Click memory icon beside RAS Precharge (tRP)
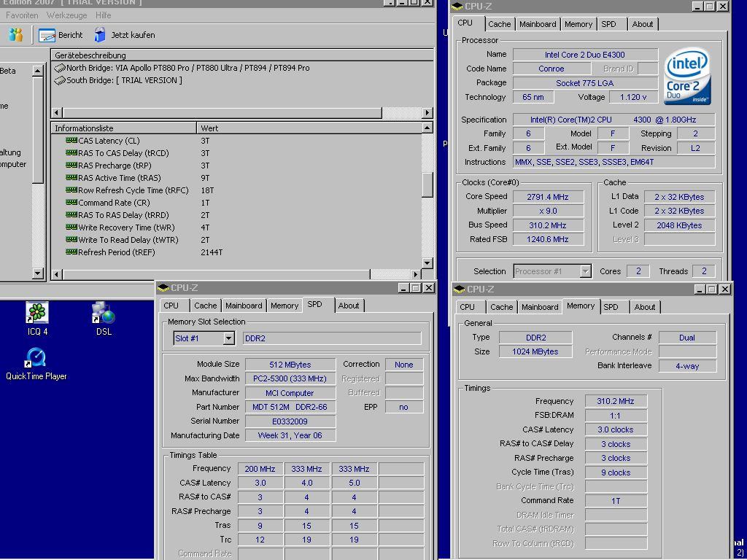747x560 pixels. pyautogui.click(x=71, y=166)
